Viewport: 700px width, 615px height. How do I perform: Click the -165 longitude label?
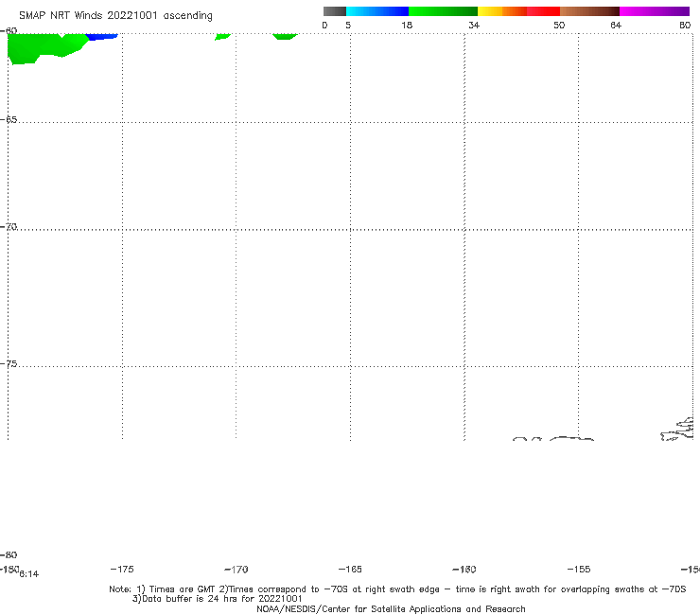click(x=350, y=569)
